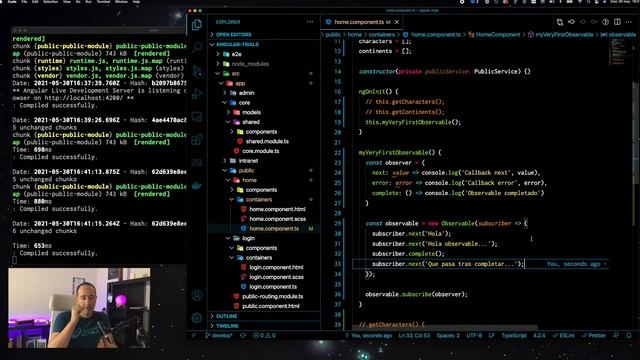Click the webcam video thumbnail

coord(79,308)
